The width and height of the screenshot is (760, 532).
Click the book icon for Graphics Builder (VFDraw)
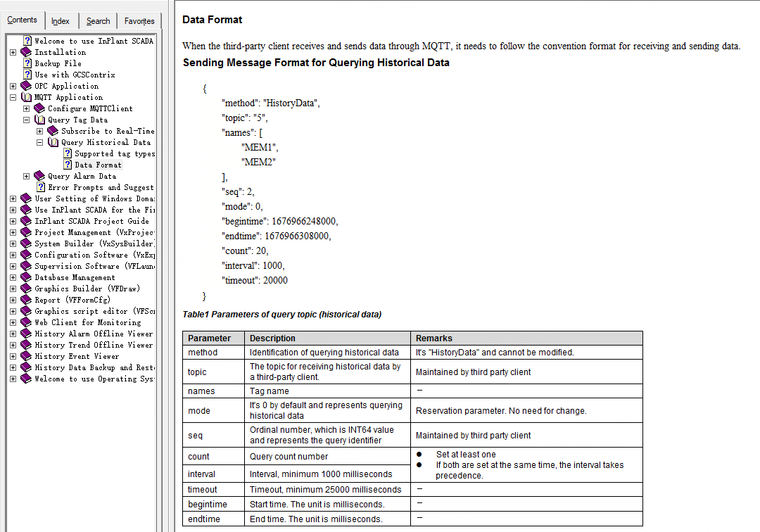tap(26, 289)
